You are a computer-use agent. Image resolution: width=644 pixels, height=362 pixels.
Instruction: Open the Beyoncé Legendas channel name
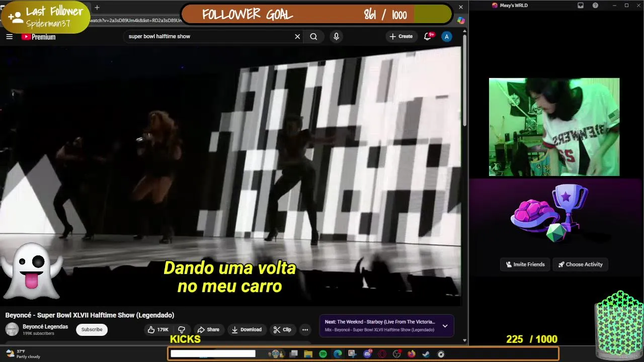pyautogui.click(x=45, y=327)
